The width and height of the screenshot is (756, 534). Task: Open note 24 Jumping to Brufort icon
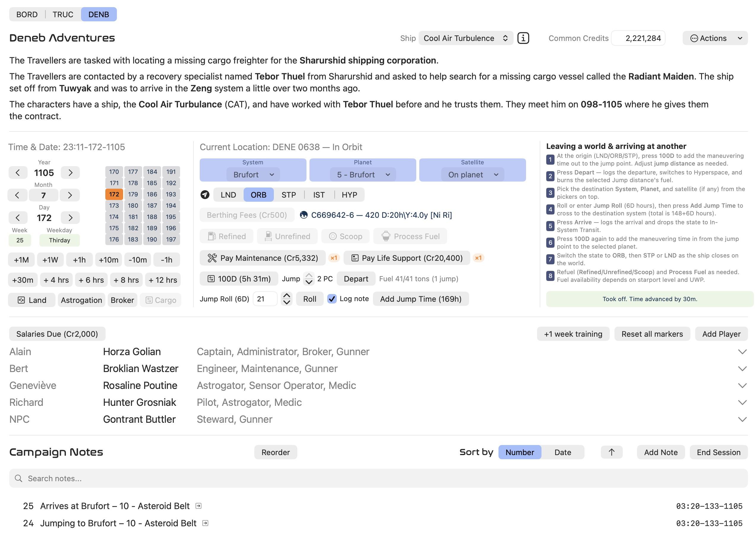(x=205, y=523)
